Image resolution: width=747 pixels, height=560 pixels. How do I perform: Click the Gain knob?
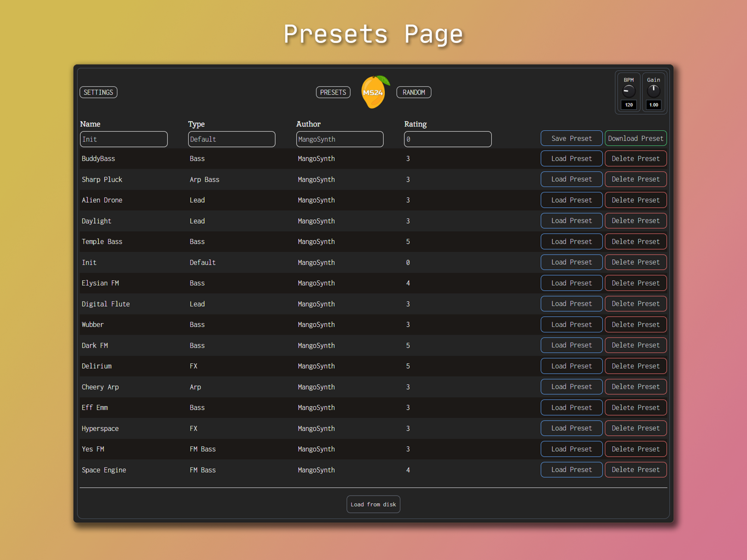653,91
